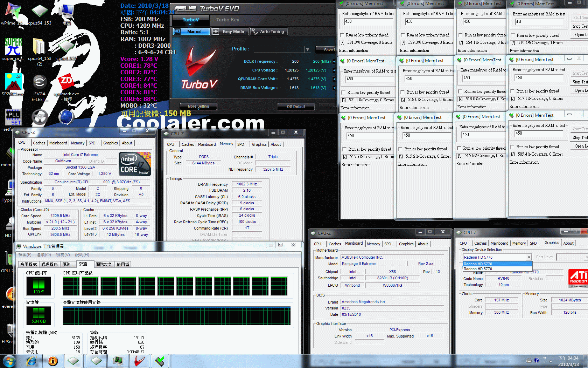Click the computer icon on the desktop top row
588x368 pixels.
click(66, 13)
